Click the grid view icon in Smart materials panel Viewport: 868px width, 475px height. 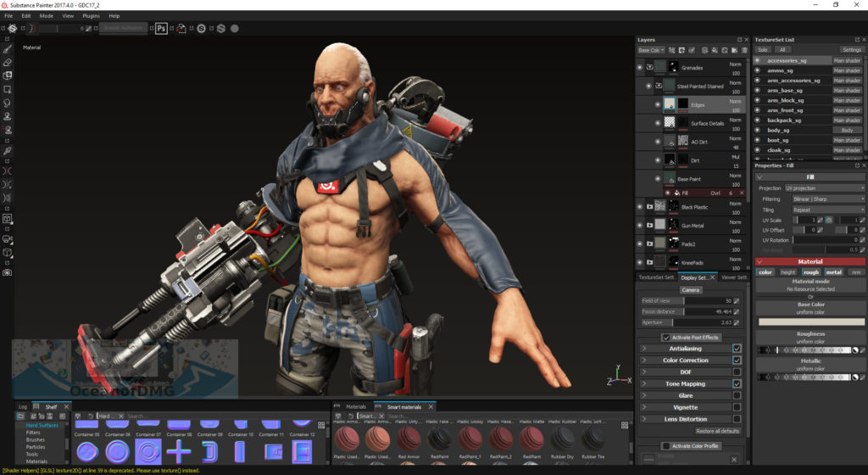[625, 425]
